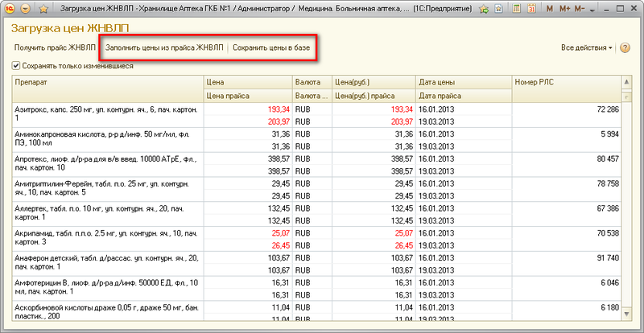The width and height of the screenshot is (644, 333).
Task: Click the 1C application logo icon
Action: point(10,9)
